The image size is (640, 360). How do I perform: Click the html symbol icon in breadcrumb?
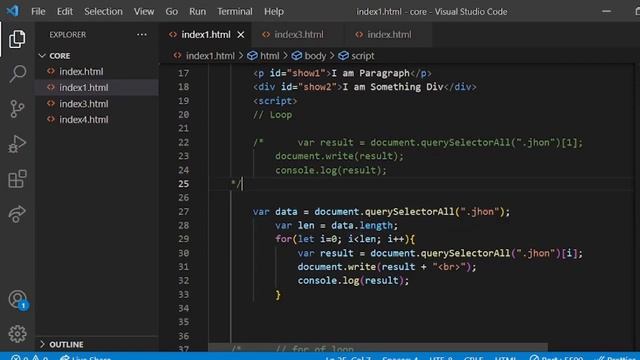pyautogui.click(x=253, y=56)
